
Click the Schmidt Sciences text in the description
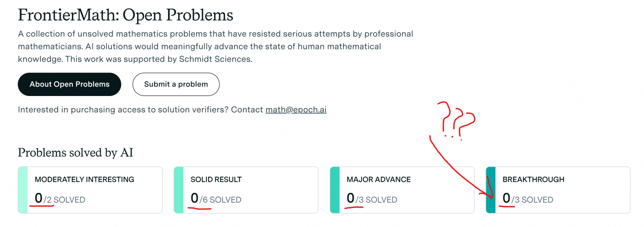(214, 59)
